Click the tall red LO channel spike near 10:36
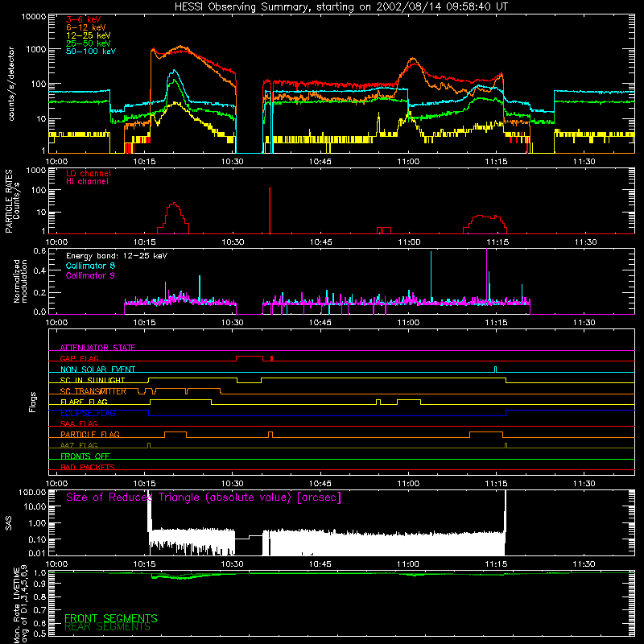Screen dimensions: 644x644 [x=270, y=210]
